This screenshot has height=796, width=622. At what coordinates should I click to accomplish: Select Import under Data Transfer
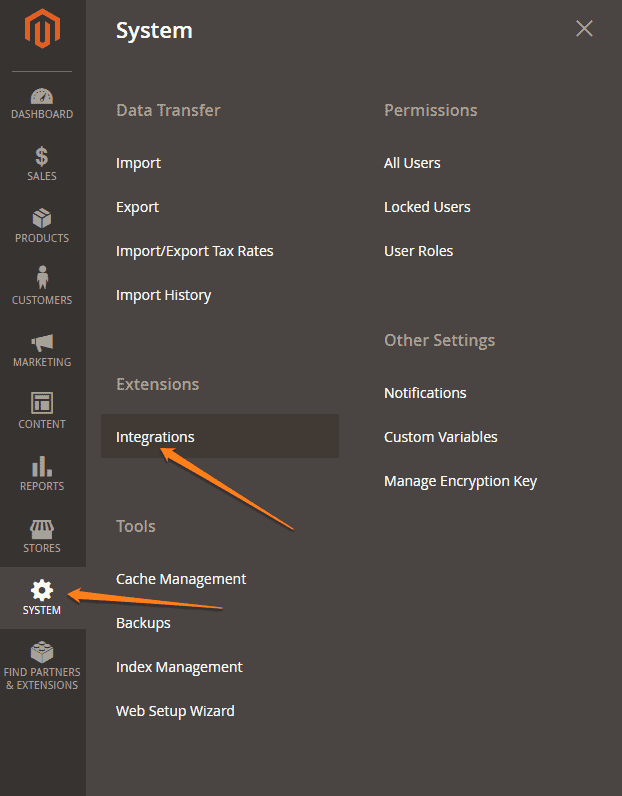138,163
